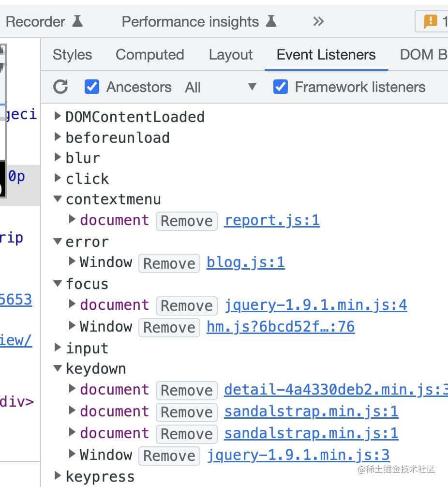Open the report.js:1 source link
This screenshot has height=487, width=448.
[272, 221]
